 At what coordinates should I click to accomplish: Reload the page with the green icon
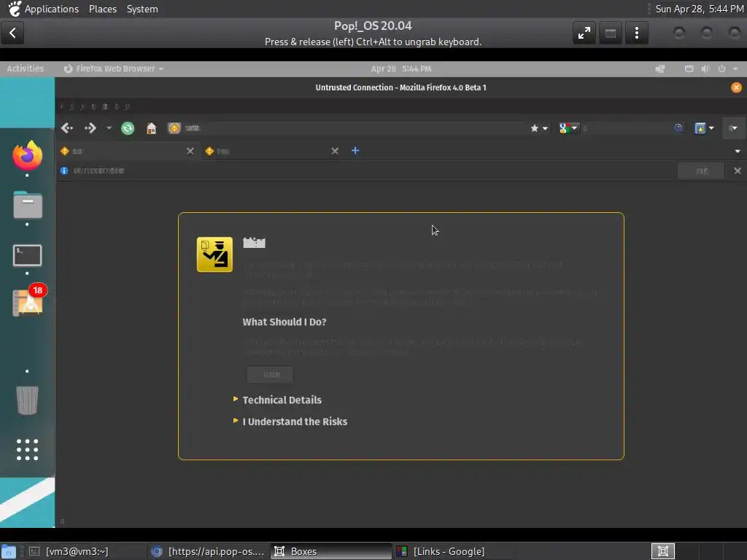tap(128, 128)
